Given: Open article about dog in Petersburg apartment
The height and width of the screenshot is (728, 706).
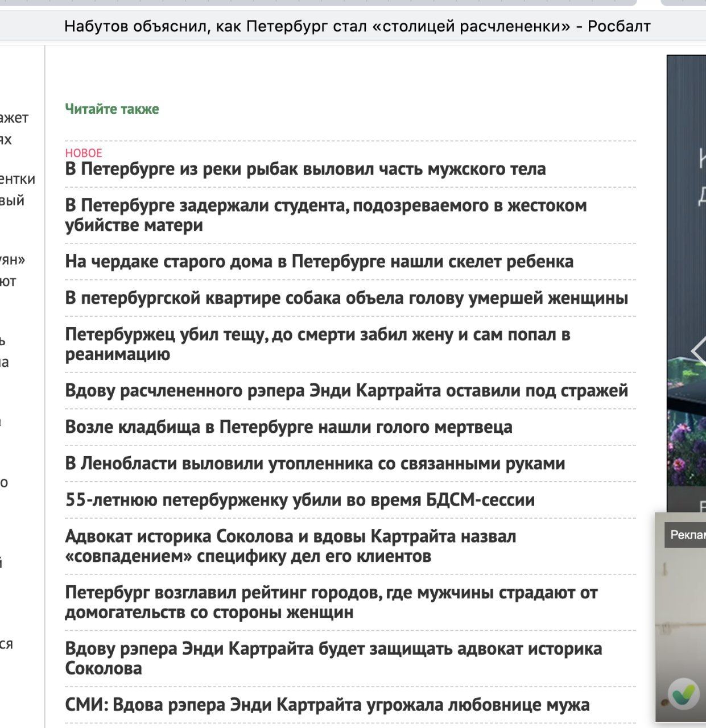Looking at the screenshot, I should (x=346, y=298).
